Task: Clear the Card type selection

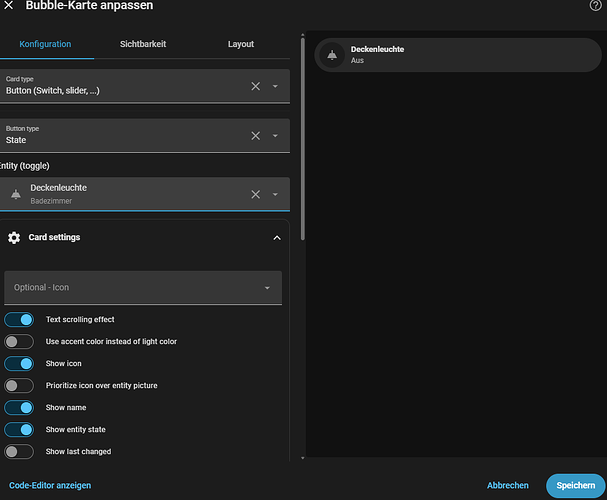Action: pos(255,86)
